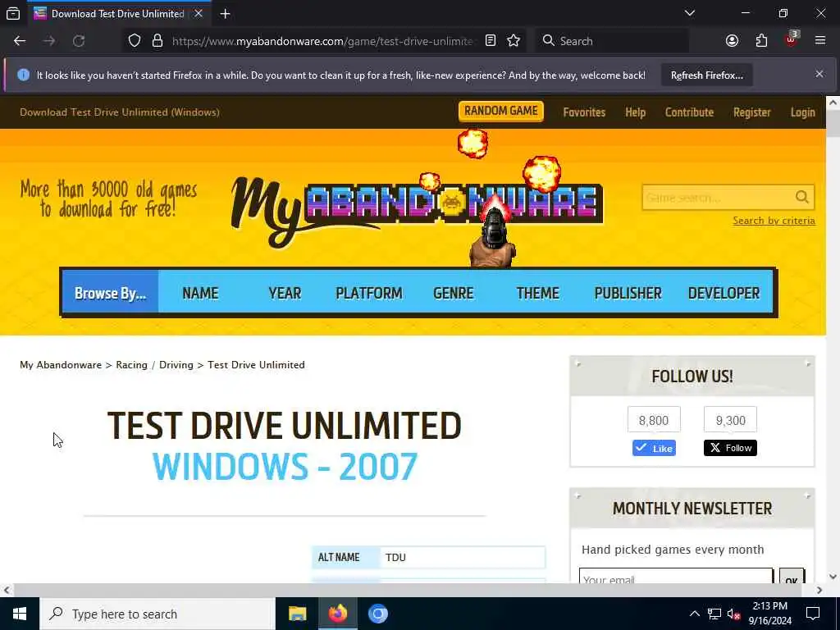Click the RANDOM GAME button

pyautogui.click(x=501, y=111)
